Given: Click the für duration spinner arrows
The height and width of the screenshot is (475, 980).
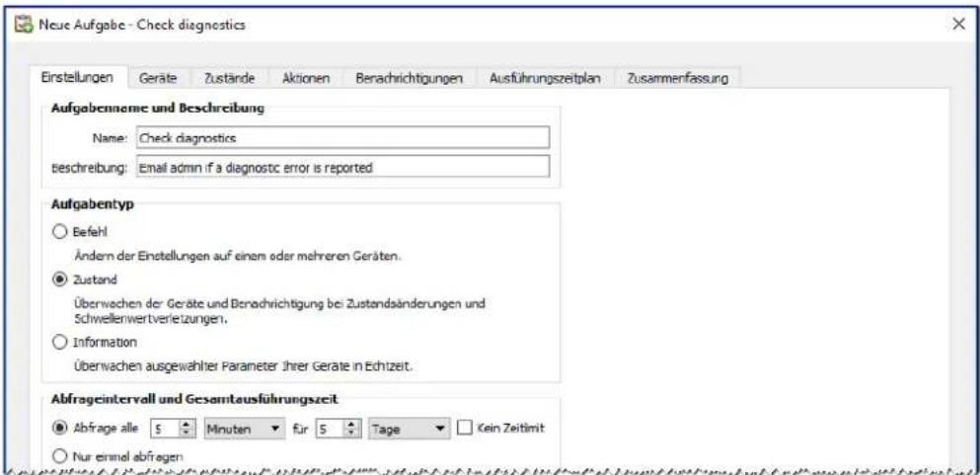Looking at the screenshot, I should tap(350, 429).
